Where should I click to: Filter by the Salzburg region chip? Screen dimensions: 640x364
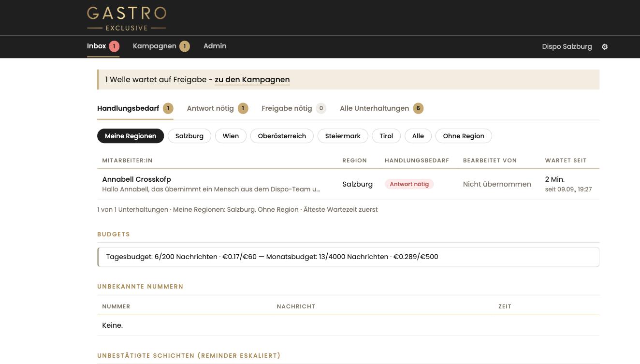(x=189, y=136)
